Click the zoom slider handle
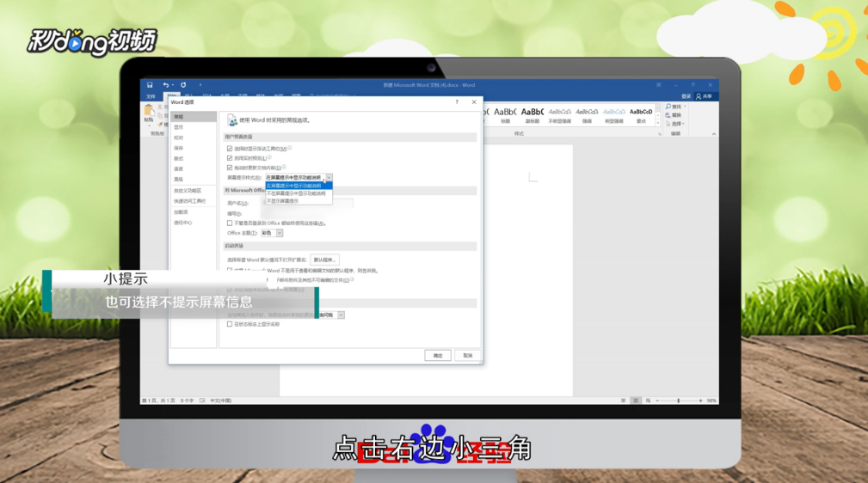This screenshot has width=868, height=483. pyautogui.click(x=678, y=400)
